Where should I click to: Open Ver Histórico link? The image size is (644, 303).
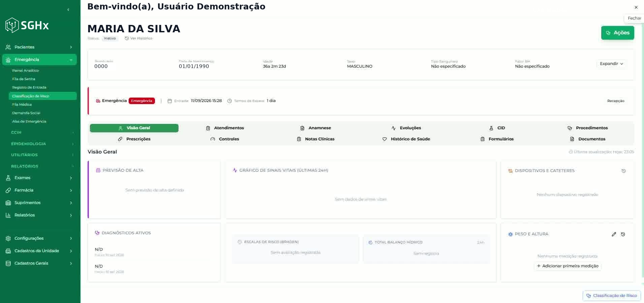click(x=138, y=38)
